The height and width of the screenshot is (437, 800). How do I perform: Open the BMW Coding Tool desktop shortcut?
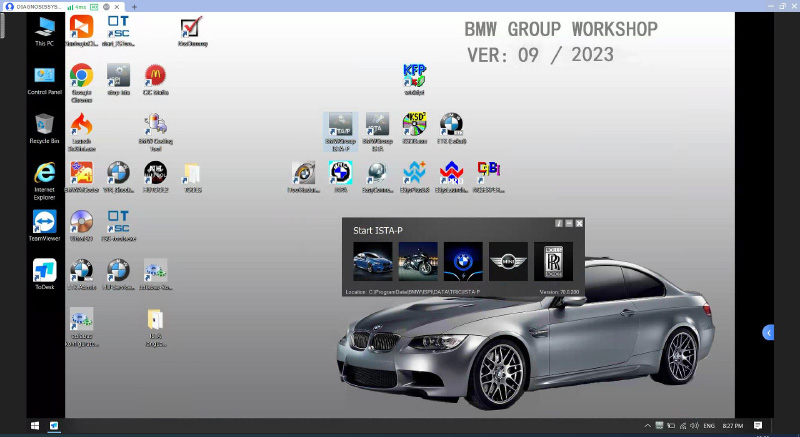pyautogui.click(x=154, y=125)
